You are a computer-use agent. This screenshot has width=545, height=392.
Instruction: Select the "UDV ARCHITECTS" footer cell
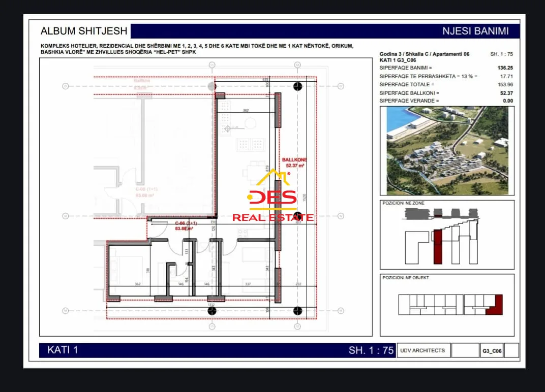tap(422, 351)
